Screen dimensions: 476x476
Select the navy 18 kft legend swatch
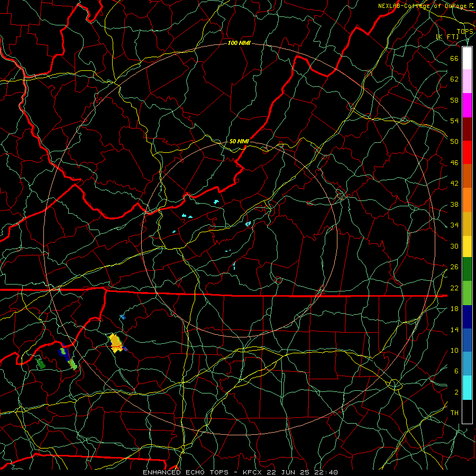(467, 317)
